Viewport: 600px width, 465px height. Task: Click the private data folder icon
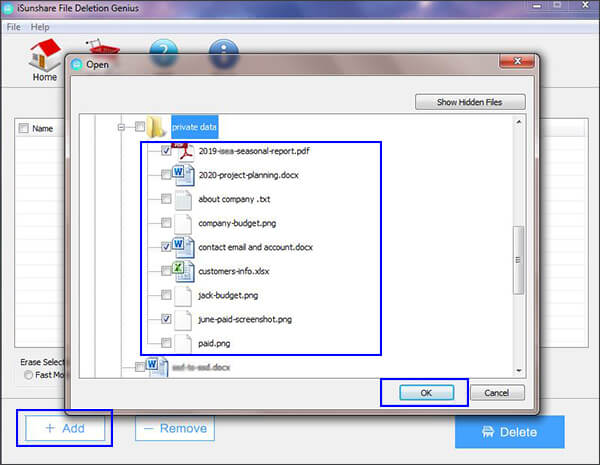(x=156, y=127)
